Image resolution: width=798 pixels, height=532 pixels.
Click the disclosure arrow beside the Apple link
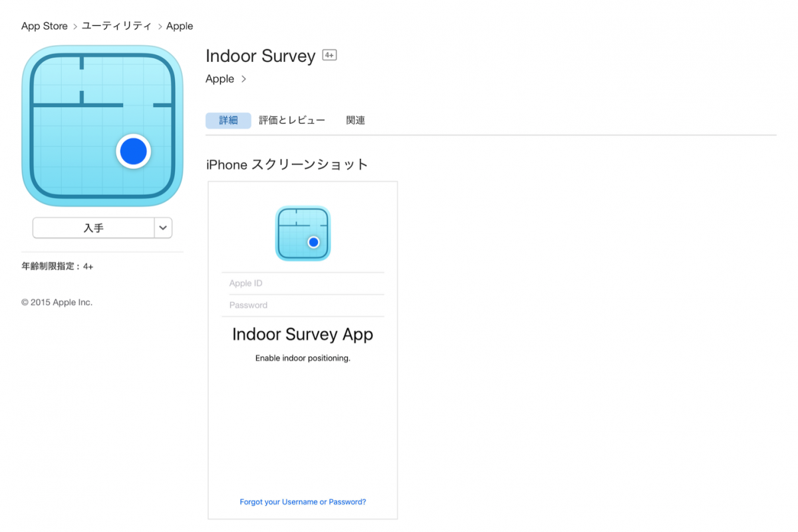(243, 78)
